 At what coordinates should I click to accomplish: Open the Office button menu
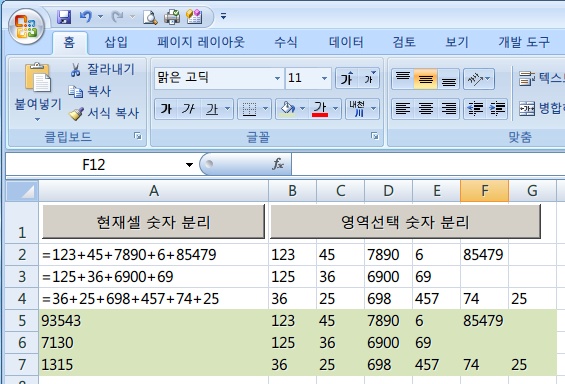26,26
